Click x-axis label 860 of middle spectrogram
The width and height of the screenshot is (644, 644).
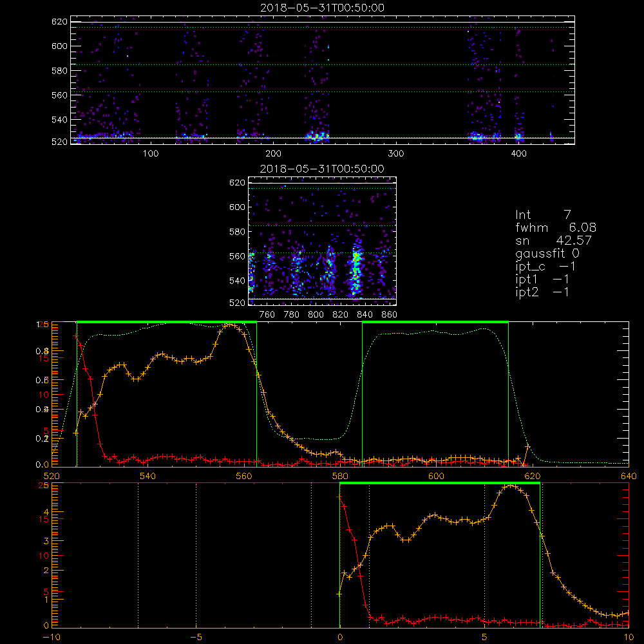coord(390,315)
